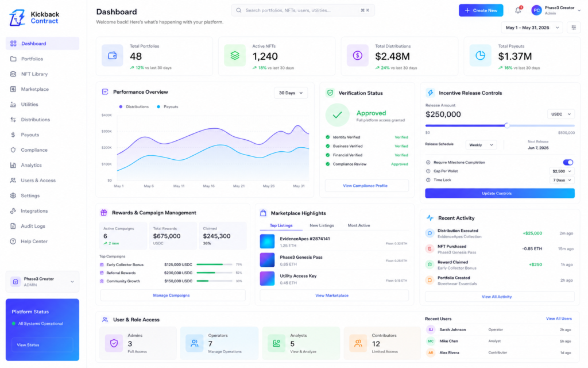The image size is (588, 368).
Task: Open the notifications bell
Action: point(518,10)
